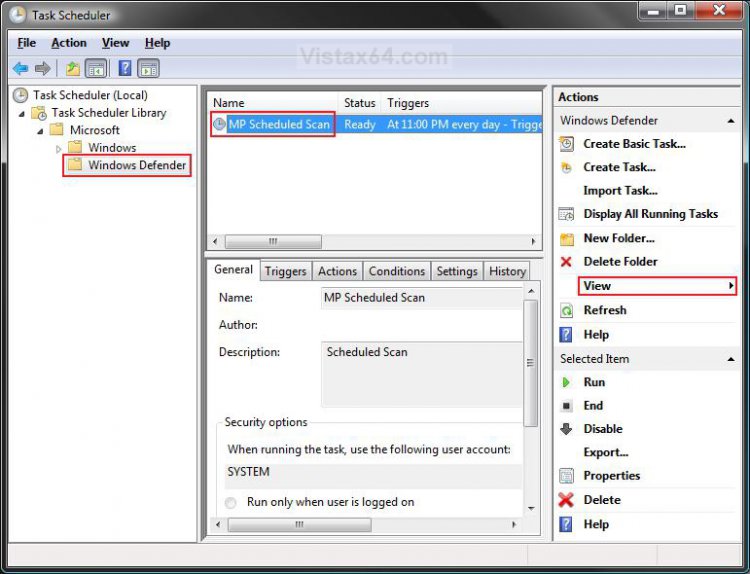Go back with the blue Back arrow
Image resolution: width=750 pixels, height=574 pixels.
(x=20, y=68)
